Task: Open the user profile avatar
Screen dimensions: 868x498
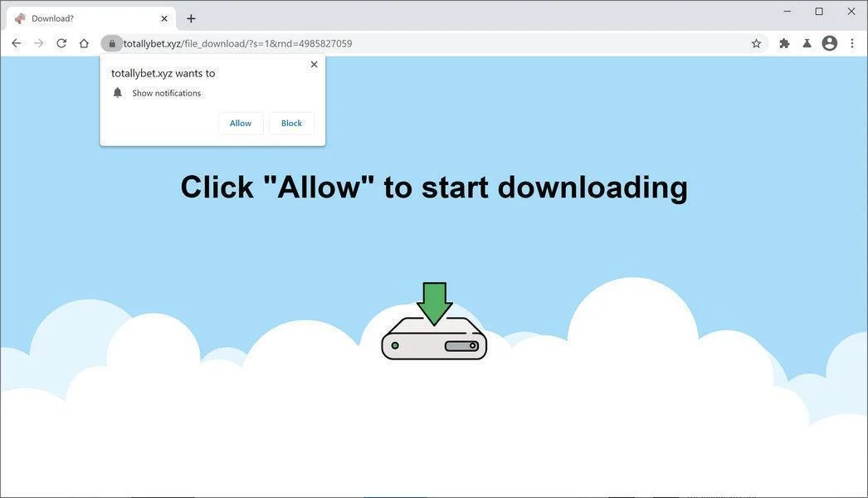Action: point(829,43)
